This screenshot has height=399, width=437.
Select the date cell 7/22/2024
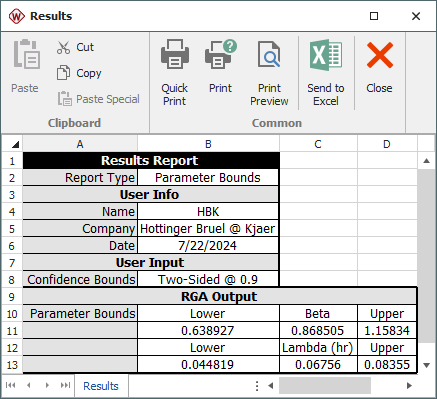click(208, 246)
